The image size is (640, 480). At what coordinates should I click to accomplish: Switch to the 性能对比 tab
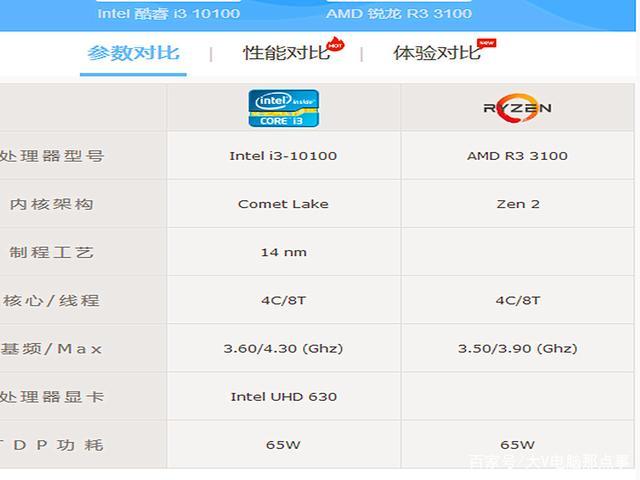pos(287,53)
